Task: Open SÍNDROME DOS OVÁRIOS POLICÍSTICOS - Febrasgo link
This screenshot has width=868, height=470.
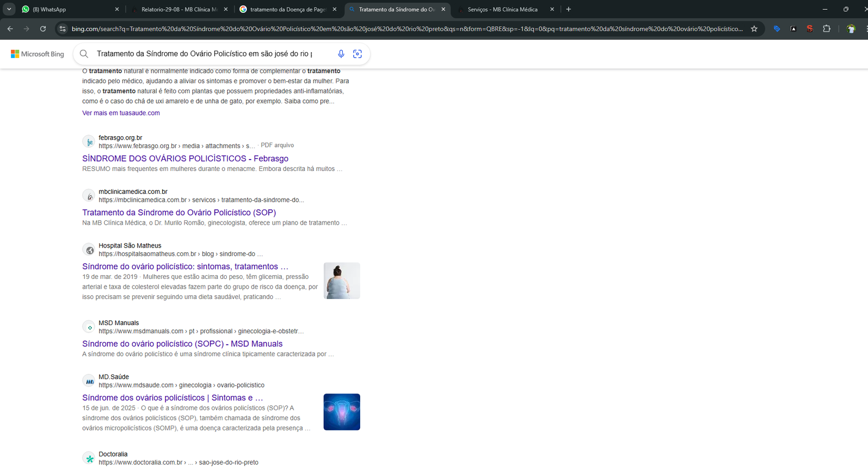Action: click(x=186, y=158)
